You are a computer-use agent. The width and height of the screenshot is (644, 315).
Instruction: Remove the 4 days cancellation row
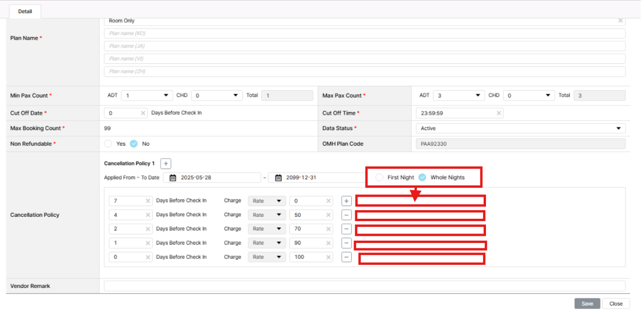(347, 215)
